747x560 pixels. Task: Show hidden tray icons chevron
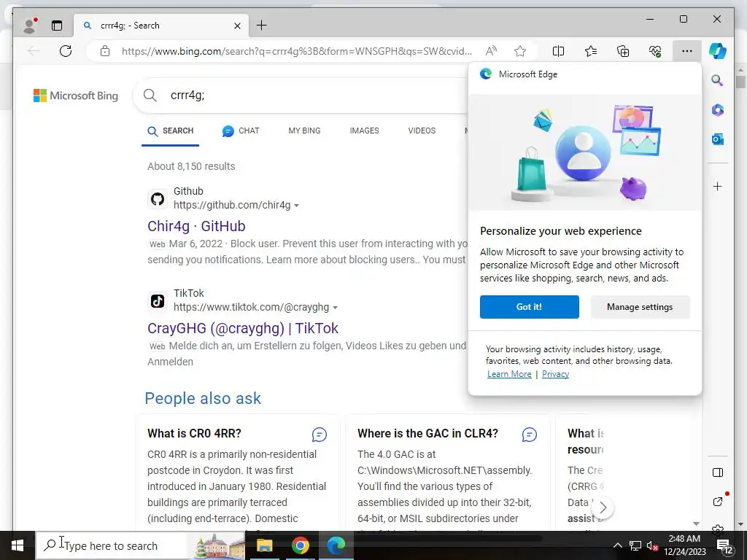tap(617, 545)
